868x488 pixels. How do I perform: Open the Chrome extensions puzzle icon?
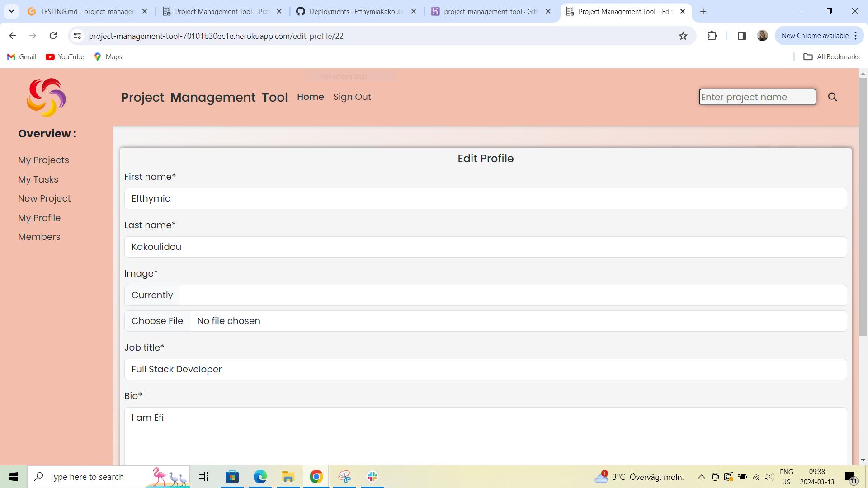click(x=712, y=36)
